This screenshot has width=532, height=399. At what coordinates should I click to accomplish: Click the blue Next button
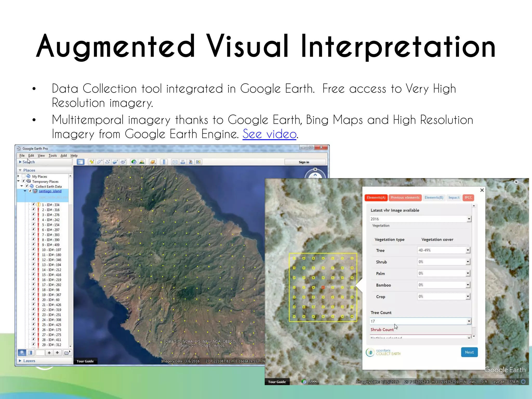tap(469, 352)
